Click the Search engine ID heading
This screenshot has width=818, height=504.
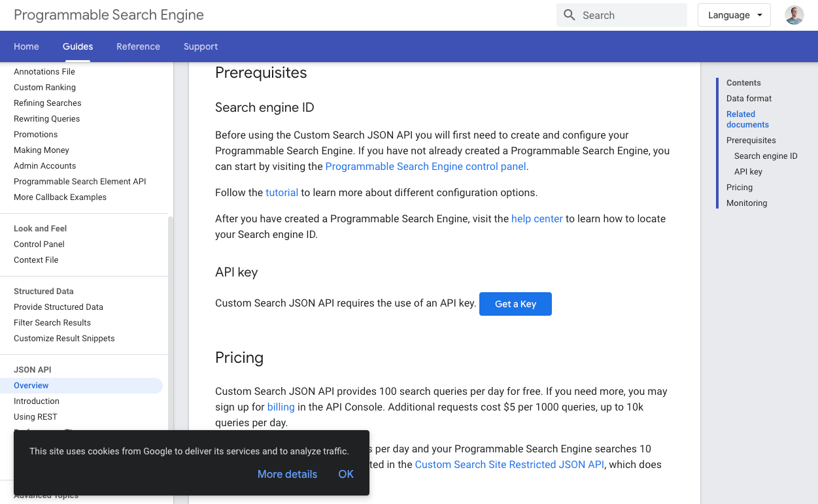pyautogui.click(x=265, y=107)
